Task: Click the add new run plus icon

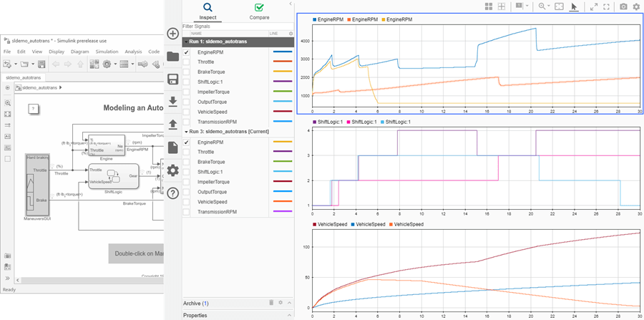Action: pos(172,34)
